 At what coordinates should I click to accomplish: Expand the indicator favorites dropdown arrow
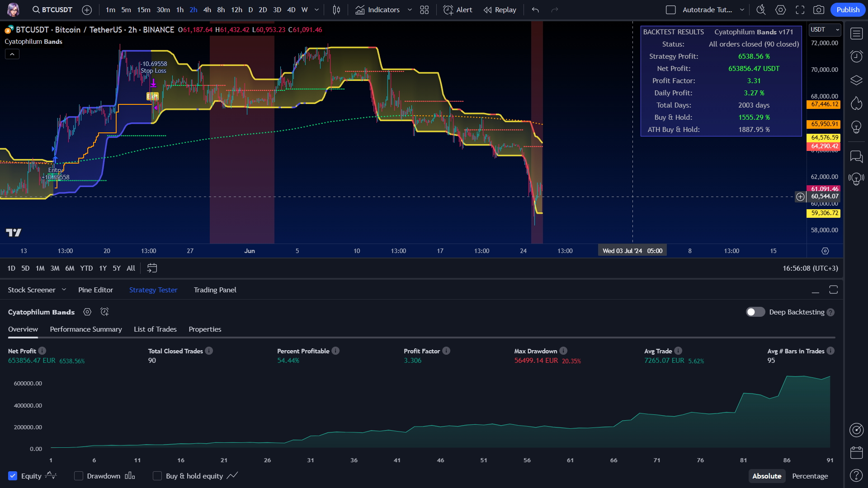(x=410, y=9)
